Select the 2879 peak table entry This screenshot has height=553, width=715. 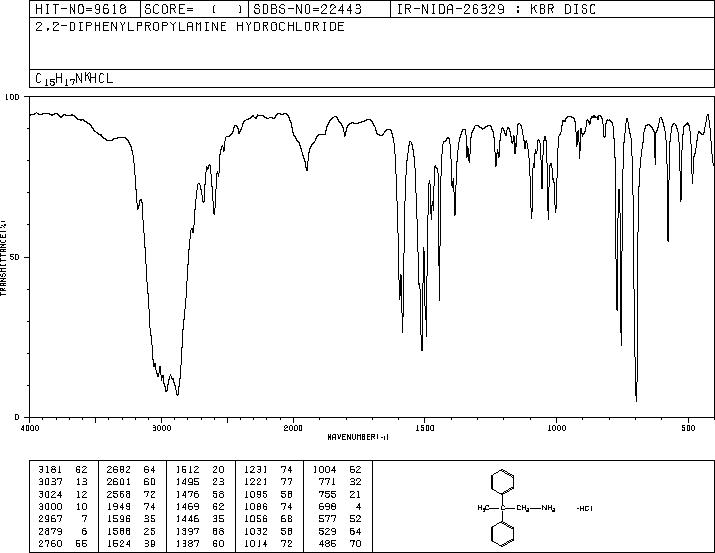(62, 531)
